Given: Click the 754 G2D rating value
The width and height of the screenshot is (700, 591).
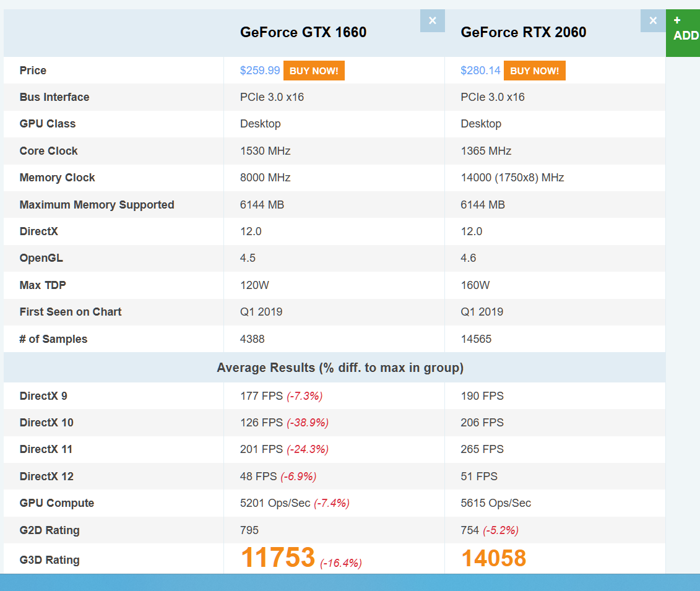Looking at the screenshot, I should 470,530.
